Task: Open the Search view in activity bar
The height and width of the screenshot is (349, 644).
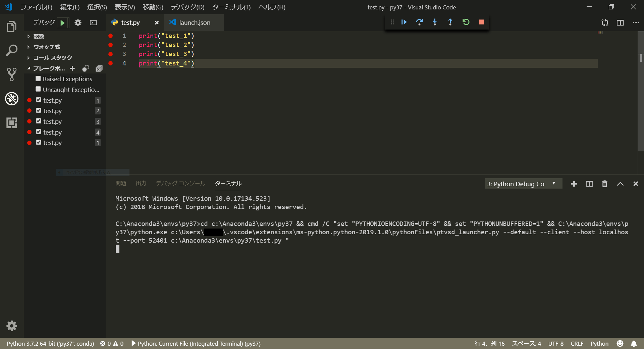Action: [12, 50]
